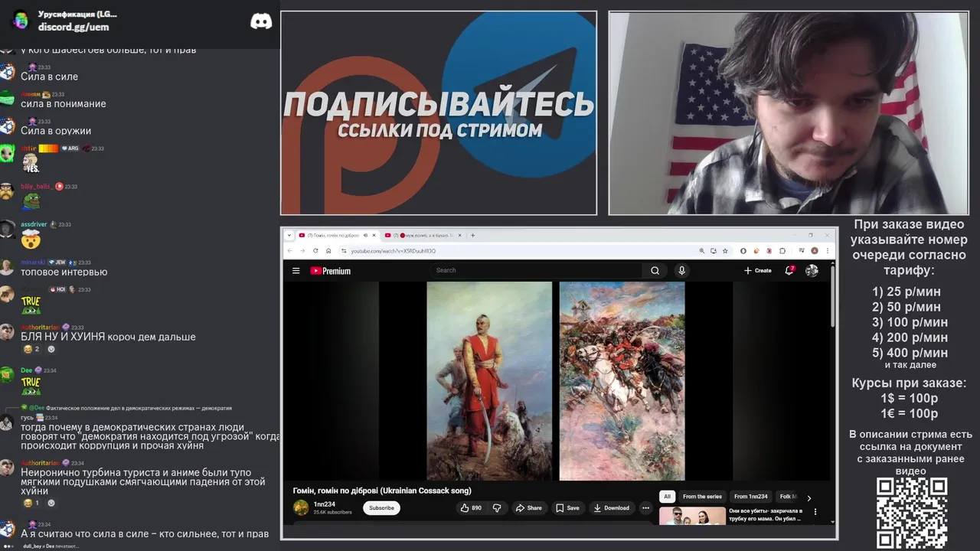Click the '25.6K subscribers' text

[333, 512]
